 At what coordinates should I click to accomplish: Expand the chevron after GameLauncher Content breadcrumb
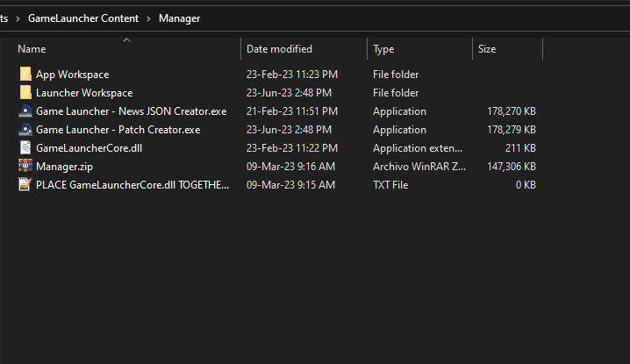(x=148, y=18)
